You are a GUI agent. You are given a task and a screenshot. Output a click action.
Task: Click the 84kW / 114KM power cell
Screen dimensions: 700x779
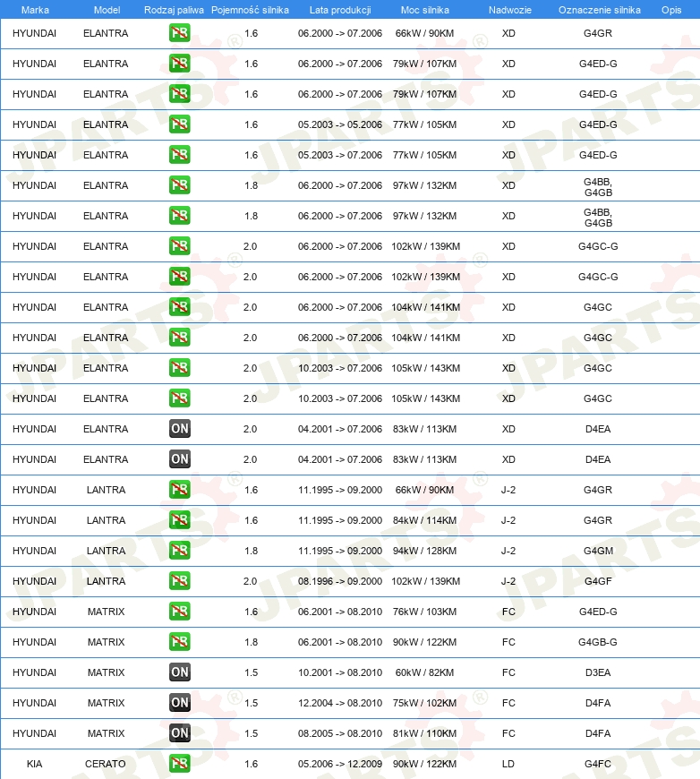(425, 520)
